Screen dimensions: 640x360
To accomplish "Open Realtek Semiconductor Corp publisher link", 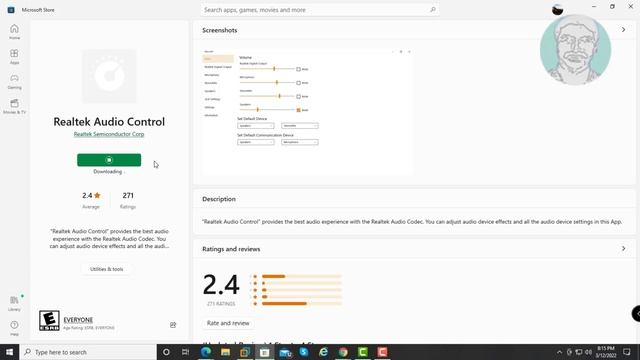I will 109,134.
